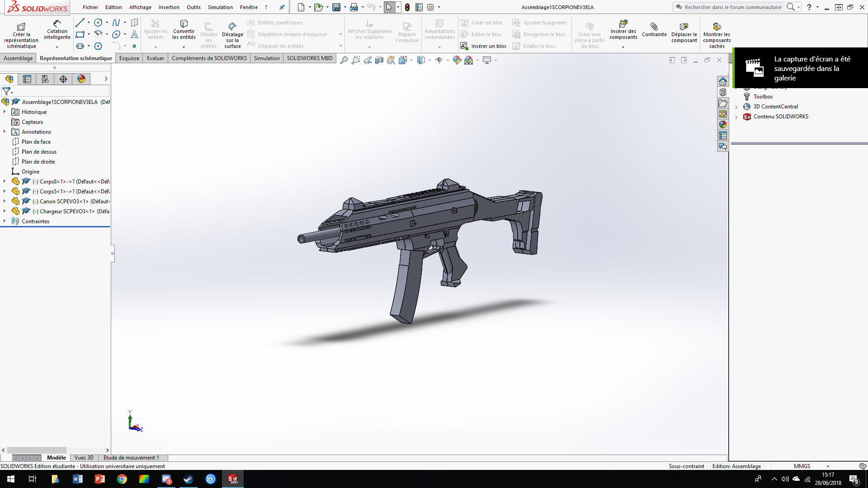Screen dimensions: 868x488
Task: Open the Cotation intelligente dropdown arrow
Action: pyautogui.click(x=57, y=47)
